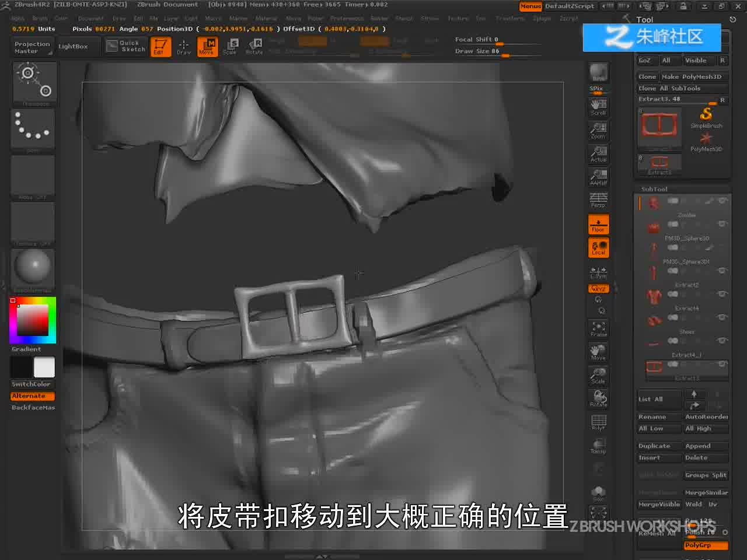Screen dimensions: 747x560
Task: Click the Frame view icon
Action: point(598,329)
